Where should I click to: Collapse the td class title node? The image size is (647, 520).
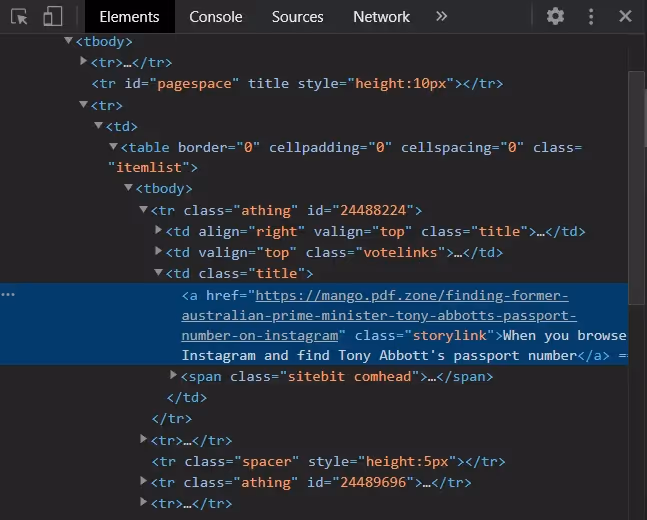pos(158,272)
